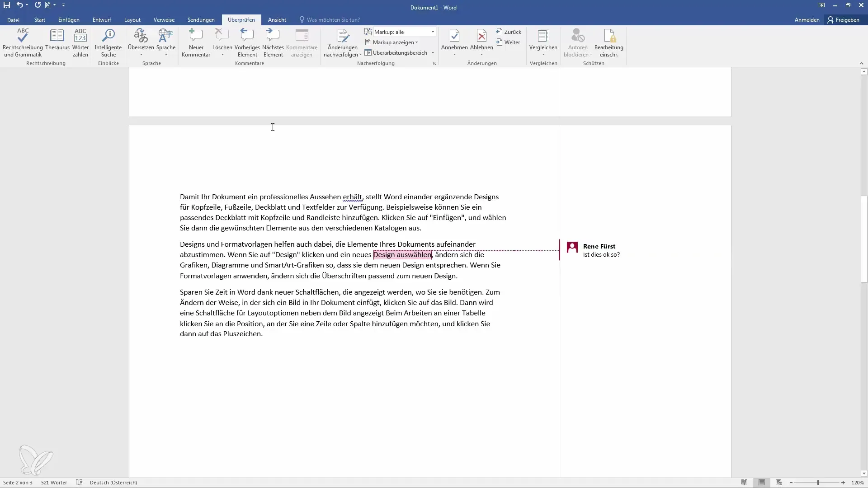
Task: Switch to the Verweise tab
Action: pyautogui.click(x=164, y=20)
